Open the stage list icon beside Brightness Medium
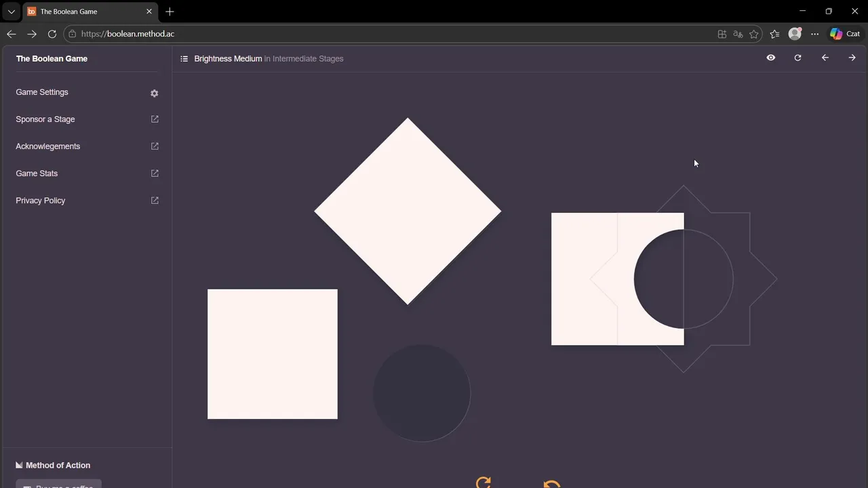The image size is (868, 488). (184, 59)
